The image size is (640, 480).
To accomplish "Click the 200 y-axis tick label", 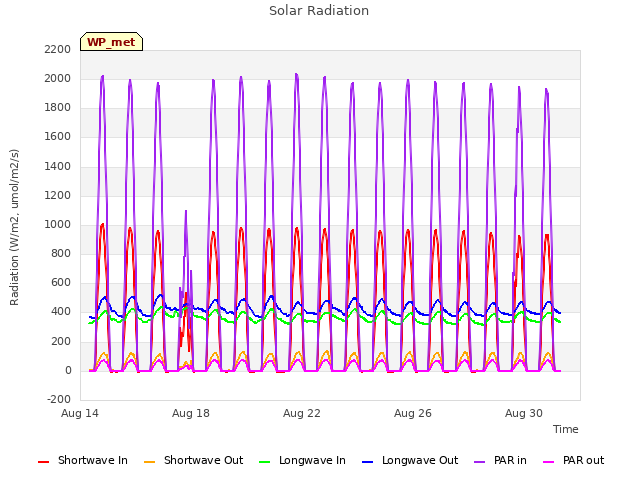I will click(61, 341).
